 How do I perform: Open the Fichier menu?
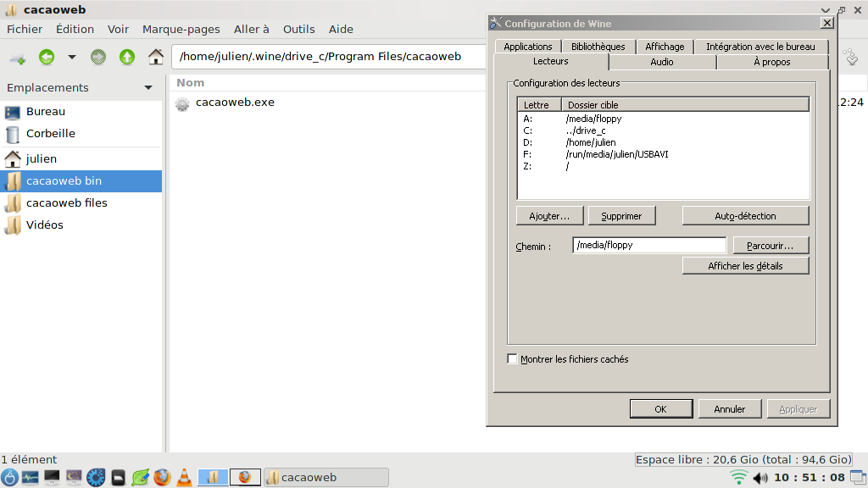(25, 30)
